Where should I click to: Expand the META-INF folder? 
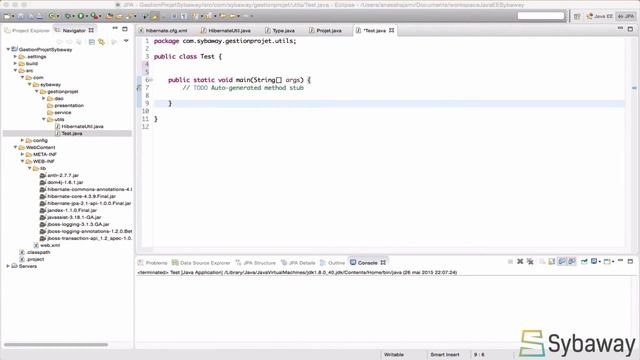tap(22, 154)
